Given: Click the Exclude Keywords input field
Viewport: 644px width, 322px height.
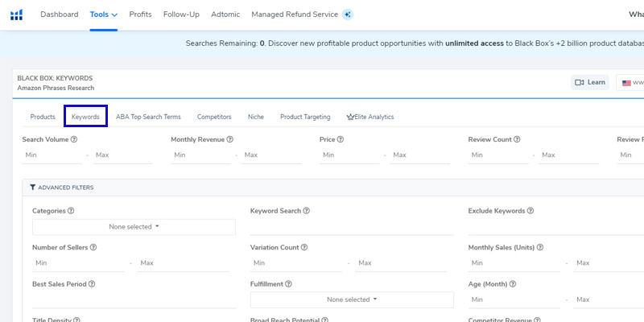Looking at the screenshot, I should pyautogui.click(x=556, y=227).
